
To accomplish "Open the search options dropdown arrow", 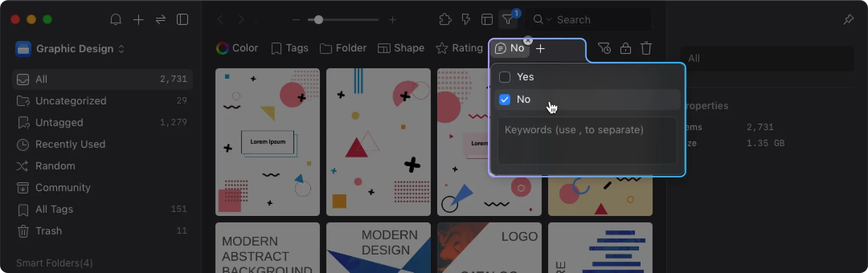I will tap(549, 19).
